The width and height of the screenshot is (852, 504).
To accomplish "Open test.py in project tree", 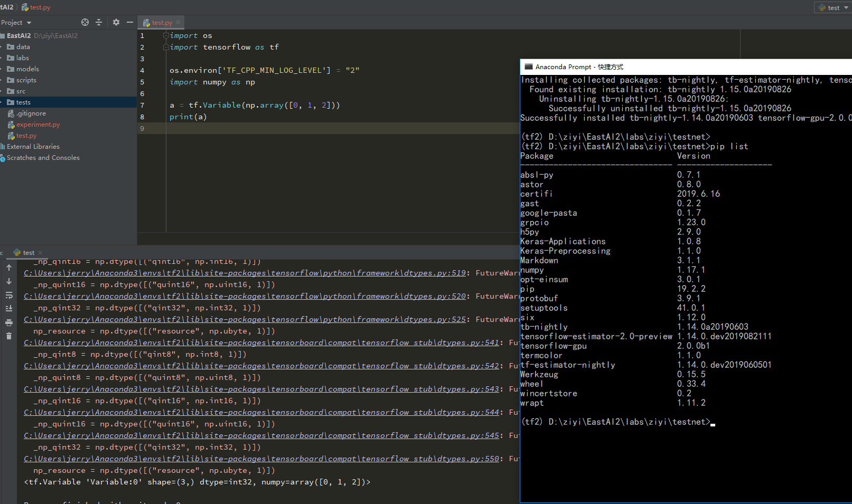I will tap(26, 136).
